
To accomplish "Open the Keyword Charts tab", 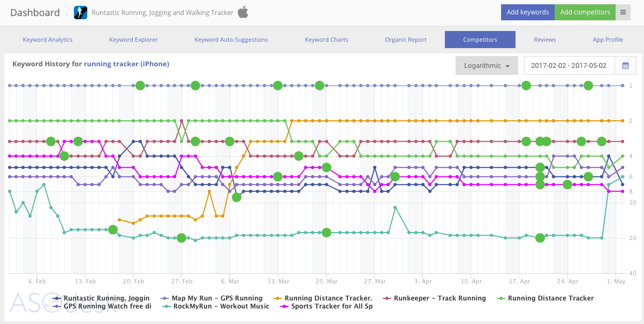I will 327,40.
